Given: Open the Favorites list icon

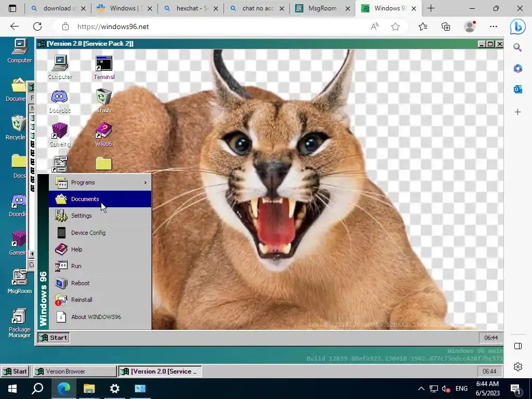Looking at the screenshot, I should [423, 26].
